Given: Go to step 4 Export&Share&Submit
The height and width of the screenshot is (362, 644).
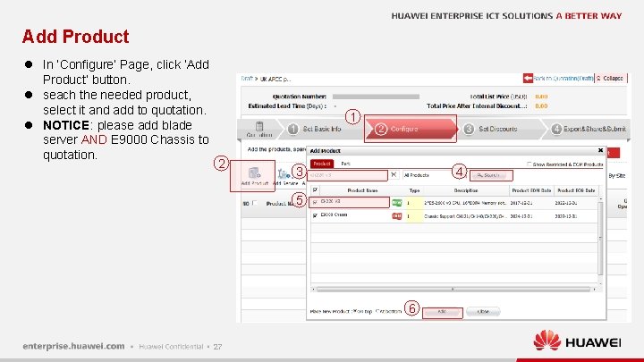Looking at the screenshot, I should [589, 129].
